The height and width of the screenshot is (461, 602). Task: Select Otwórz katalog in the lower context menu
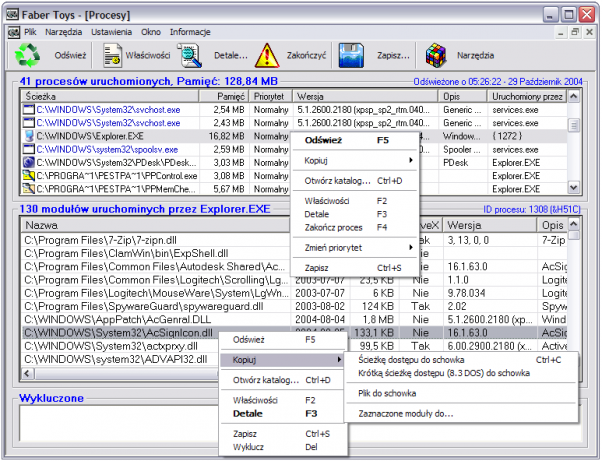point(283,380)
